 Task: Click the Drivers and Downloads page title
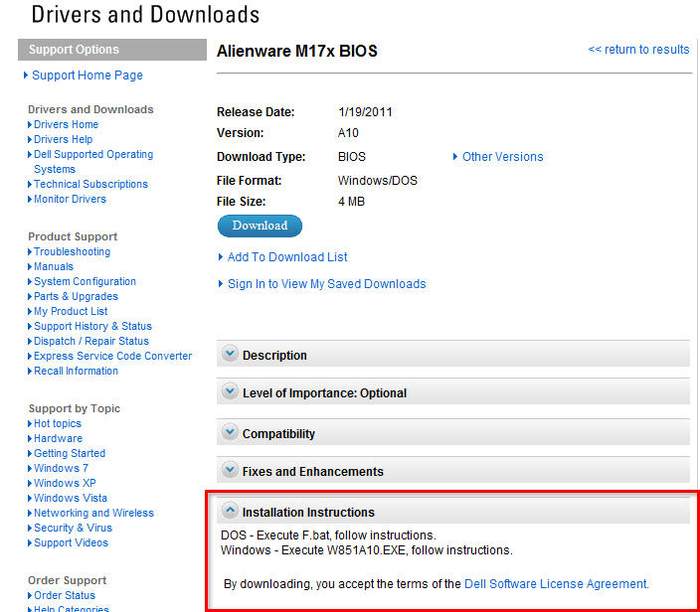coord(145,15)
